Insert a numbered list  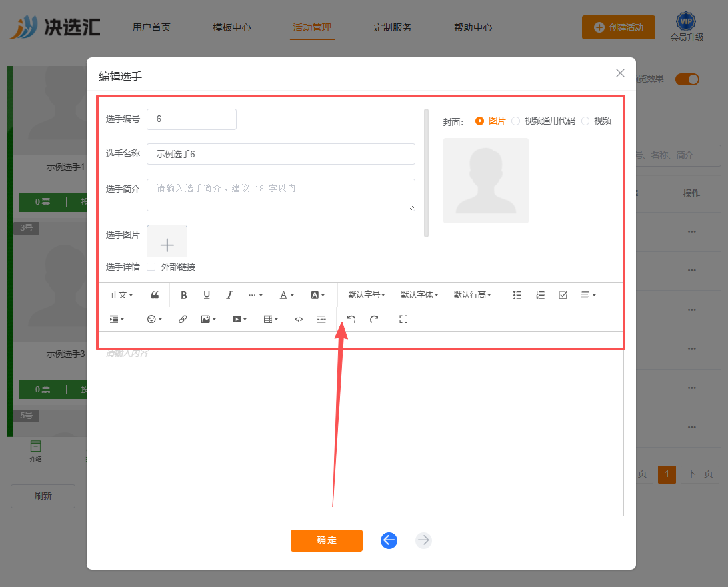pos(540,295)
